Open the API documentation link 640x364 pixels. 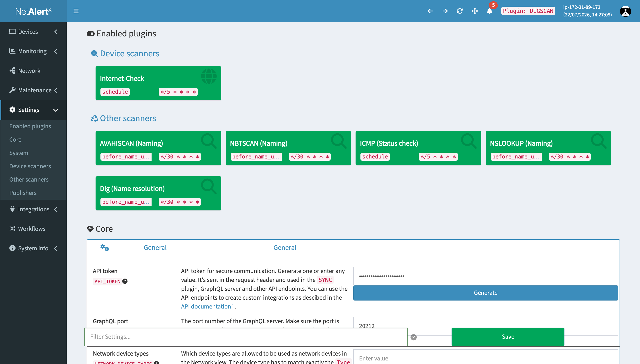click(x=207, y=306)
